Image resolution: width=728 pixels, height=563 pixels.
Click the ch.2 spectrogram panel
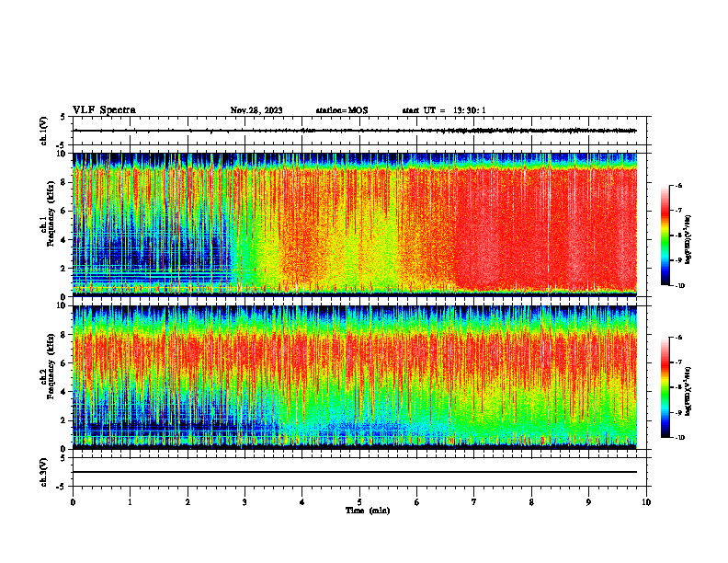coord(355,377)
